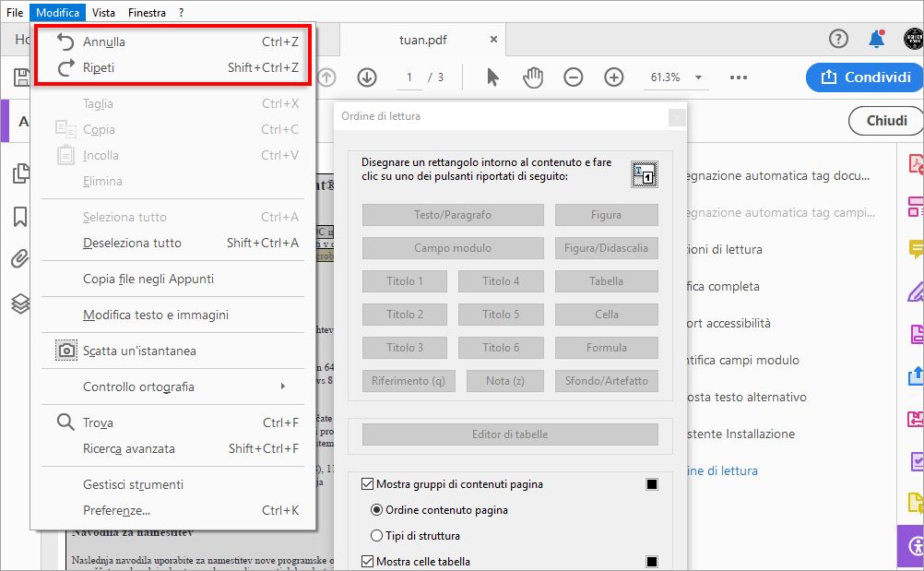Select the arrow Selection tool
Image resolution: width=924 pixels, height=571 pixels.
coord(492,77)
